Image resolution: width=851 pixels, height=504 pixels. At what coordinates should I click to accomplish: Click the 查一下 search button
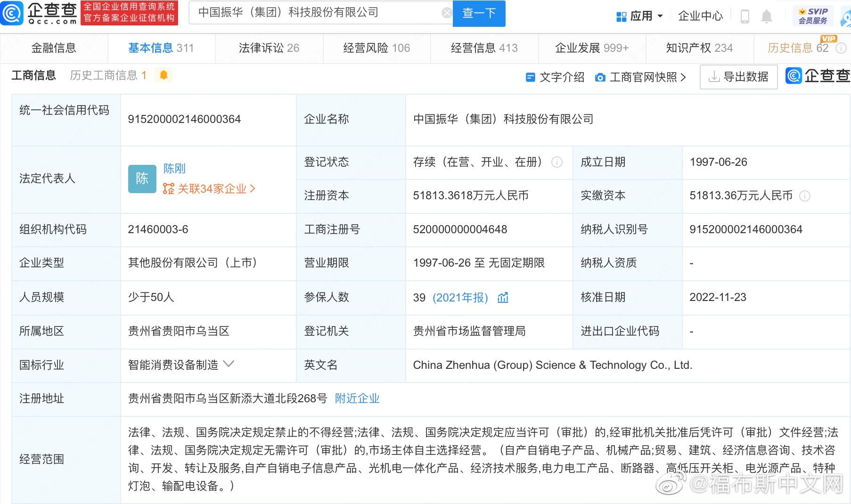click(x=479, y=13)
